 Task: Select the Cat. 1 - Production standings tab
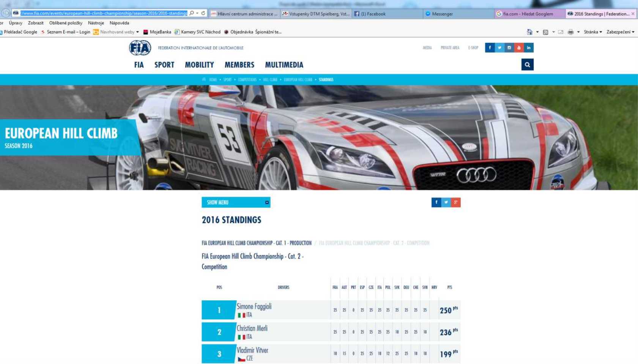(x=257, y=243)
